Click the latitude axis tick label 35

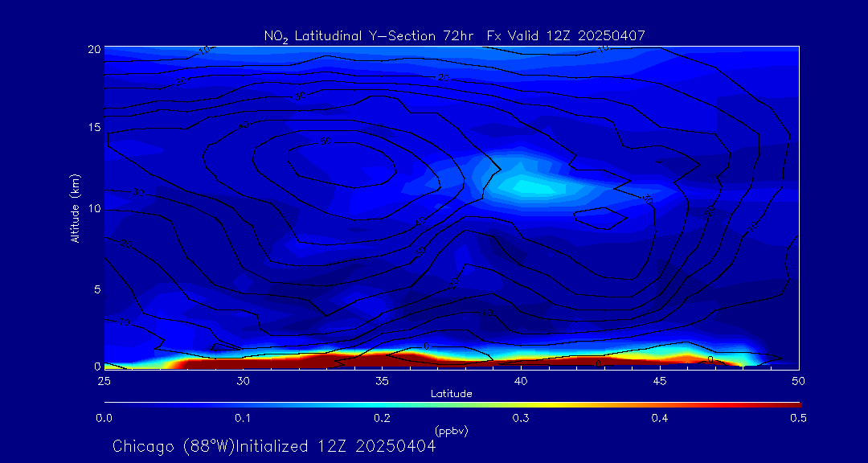click(x=382, y=380)
